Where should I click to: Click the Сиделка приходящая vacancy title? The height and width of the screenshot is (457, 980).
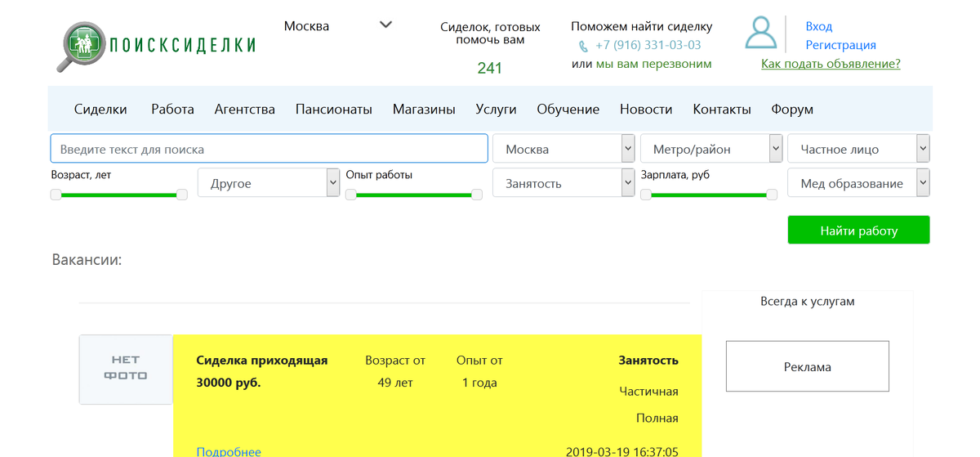coord(261,361)
